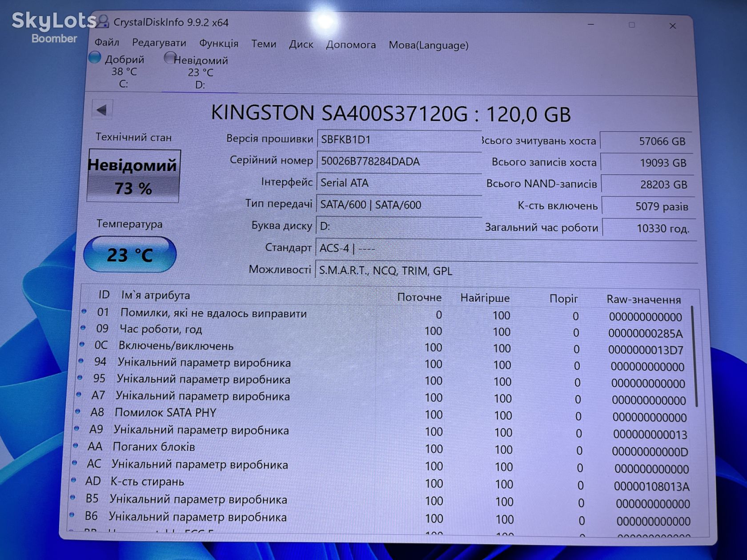Click the status dot of row 01

coord(84,312)
